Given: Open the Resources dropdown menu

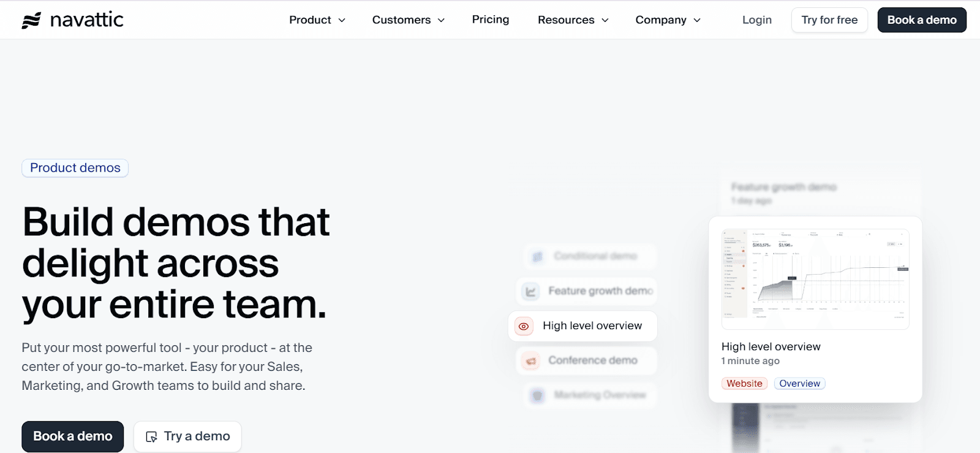Looking at the screenshot, I should tap(573, 20).
